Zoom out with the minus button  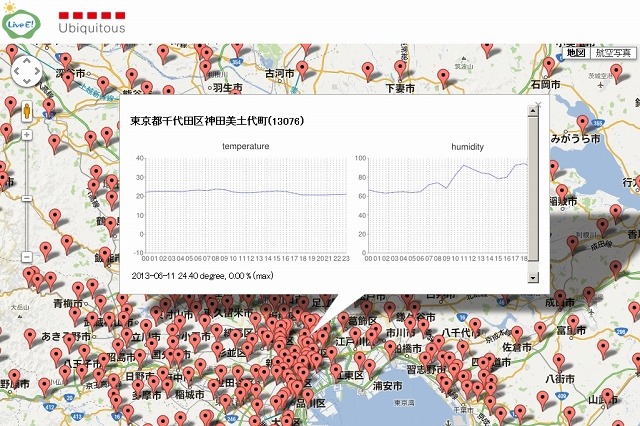click(25, 256)
